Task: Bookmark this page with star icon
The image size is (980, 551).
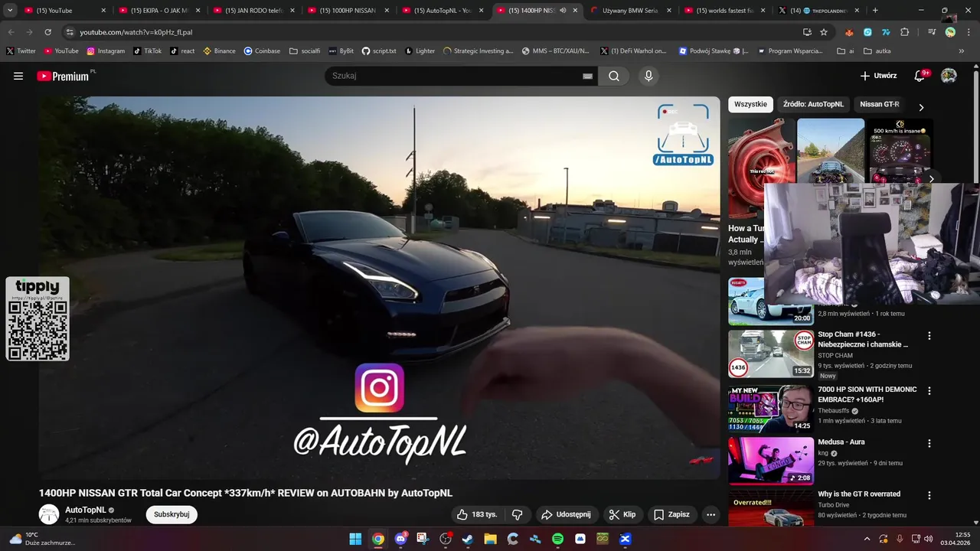Action: coord(824,32)
